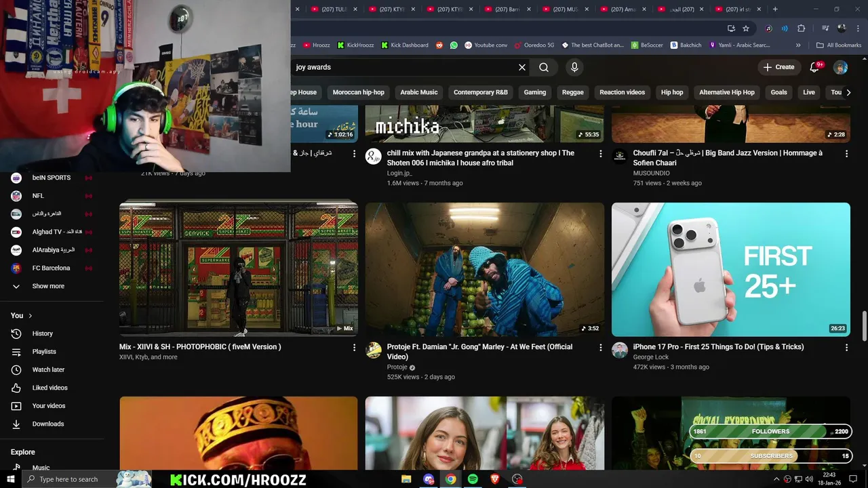Open the Youtube conv bookmark
Viewport: 868px width, 488px height.
(x=486, y=45)
